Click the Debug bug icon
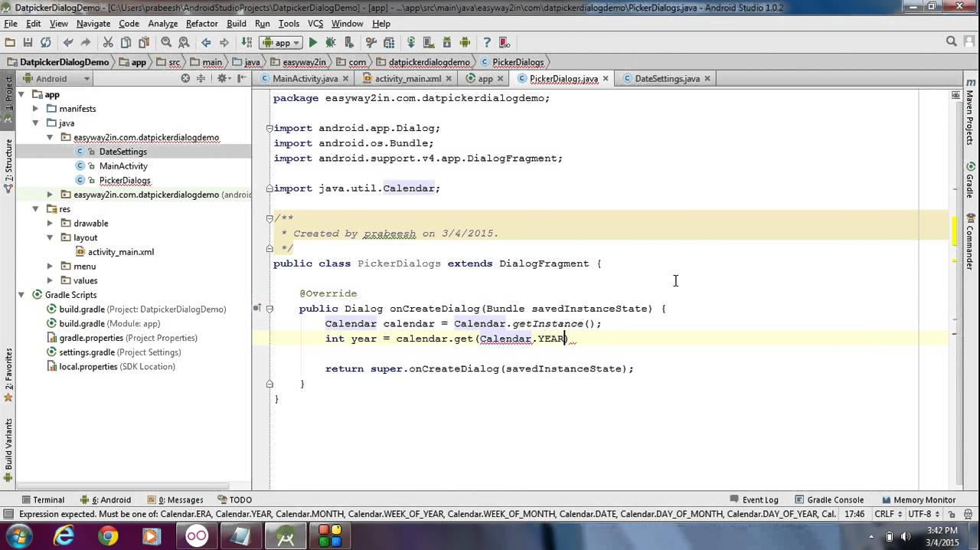This screenshot has width=980, height=550. coord(331,43)
